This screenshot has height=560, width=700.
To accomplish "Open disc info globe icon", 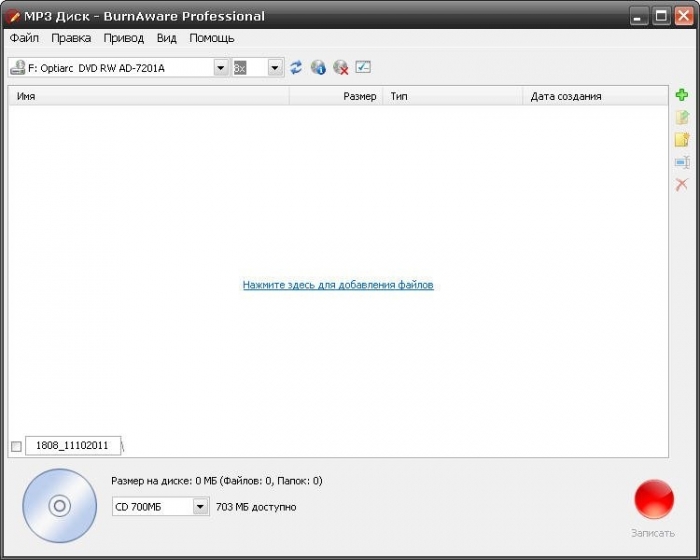I will 319,68.
